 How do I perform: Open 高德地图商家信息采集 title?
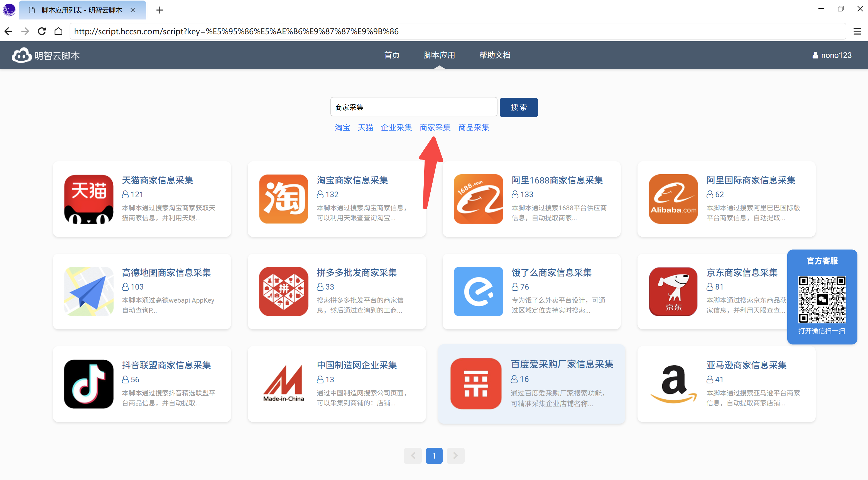coord(166,273)
